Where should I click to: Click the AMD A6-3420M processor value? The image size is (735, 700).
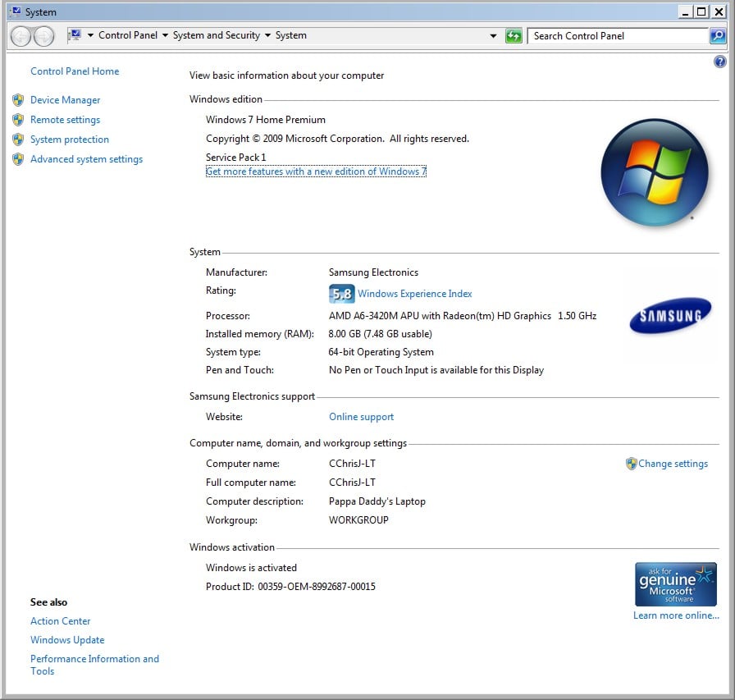(462, 316)
